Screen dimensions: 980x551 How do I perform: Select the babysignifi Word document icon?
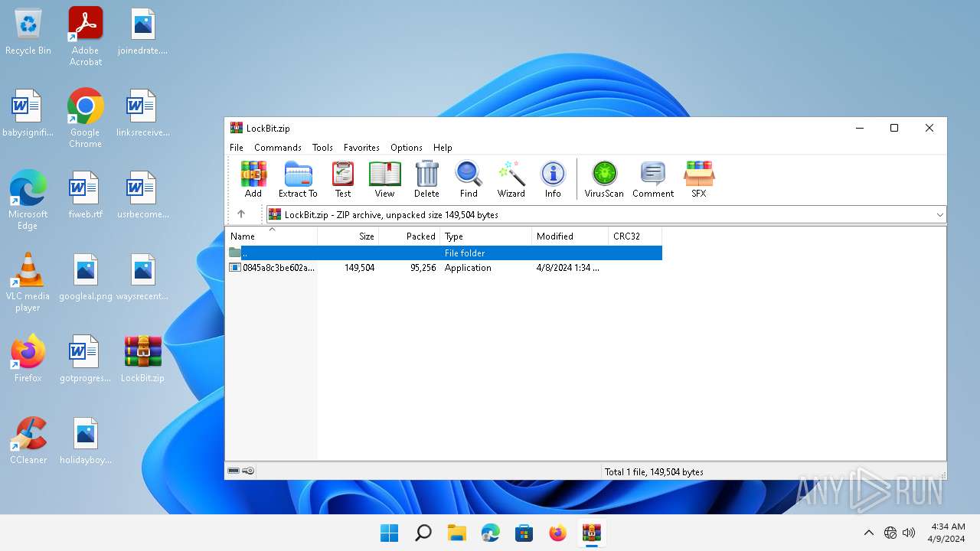point(28,113)
